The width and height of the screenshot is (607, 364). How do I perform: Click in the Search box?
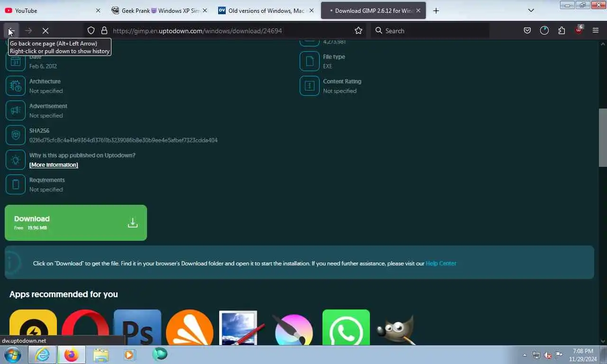[429, 30]
